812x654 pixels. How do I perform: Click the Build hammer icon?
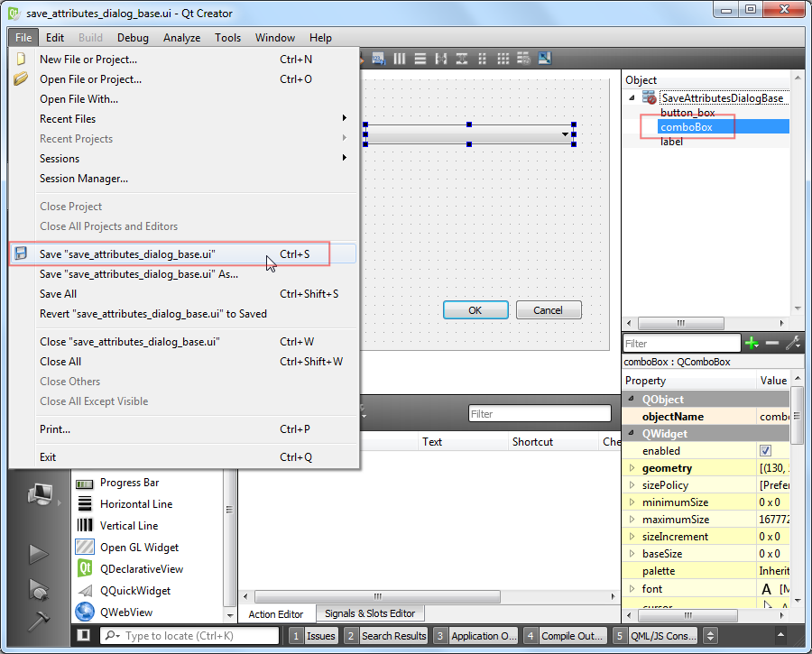tap(38, 621)
